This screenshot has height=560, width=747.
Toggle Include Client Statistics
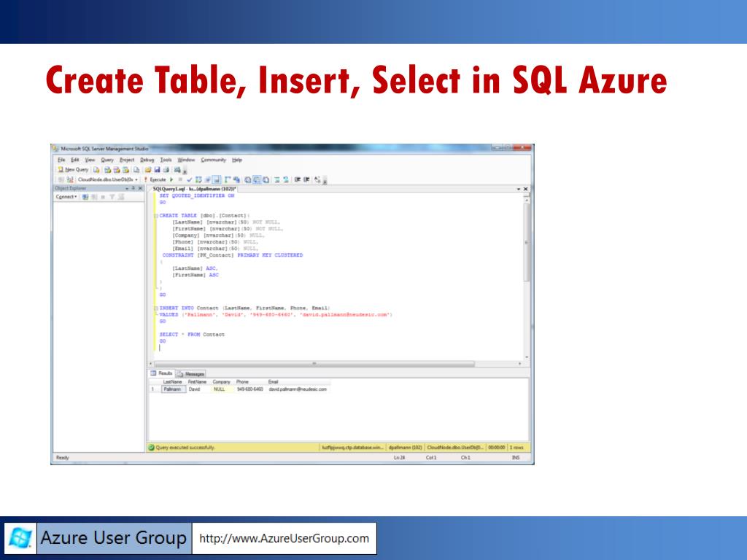coord(236,179)
